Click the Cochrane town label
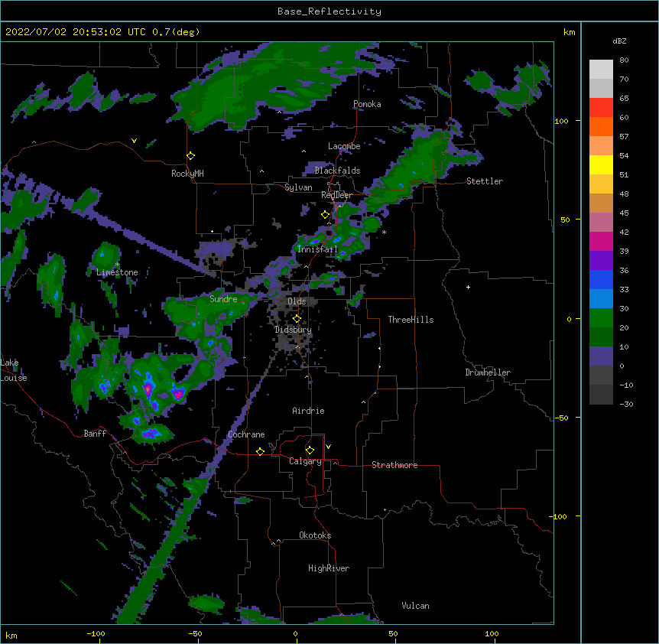This screenshot has height=644, width=659. pos(246,434)
